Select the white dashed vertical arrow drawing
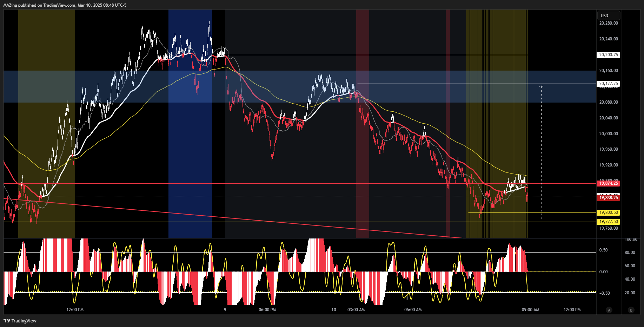644x327 pixels. (542, 152)
